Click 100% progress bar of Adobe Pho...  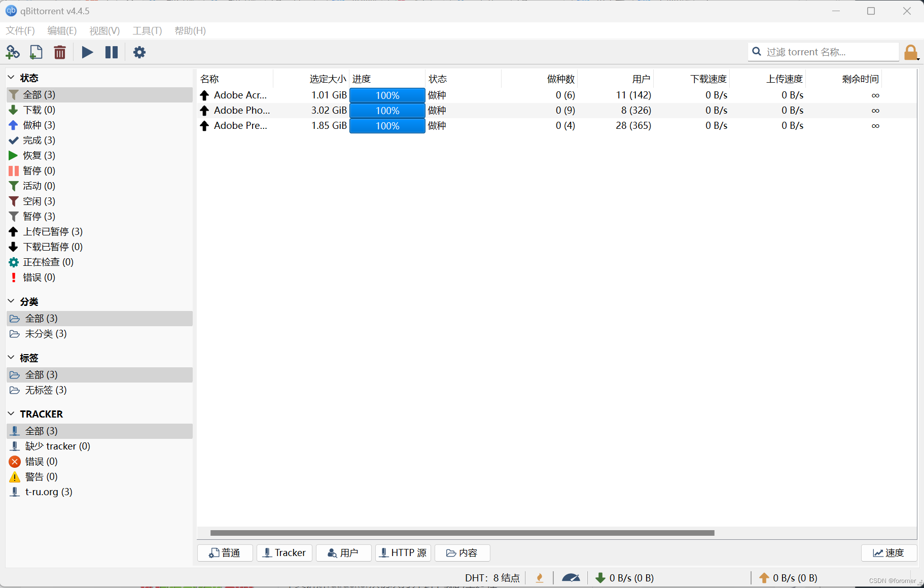click(387, 111)
